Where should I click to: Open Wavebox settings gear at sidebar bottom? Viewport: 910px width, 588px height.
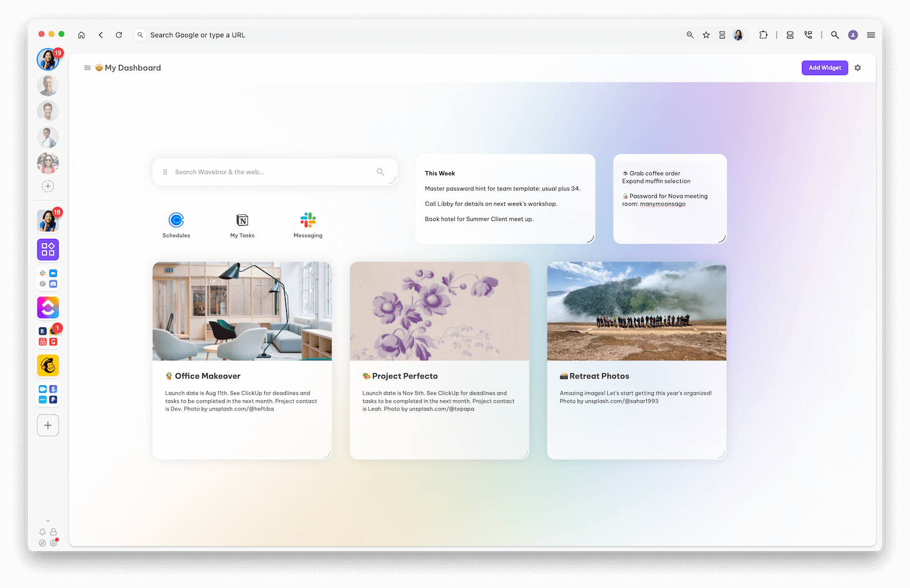(53, 543)
